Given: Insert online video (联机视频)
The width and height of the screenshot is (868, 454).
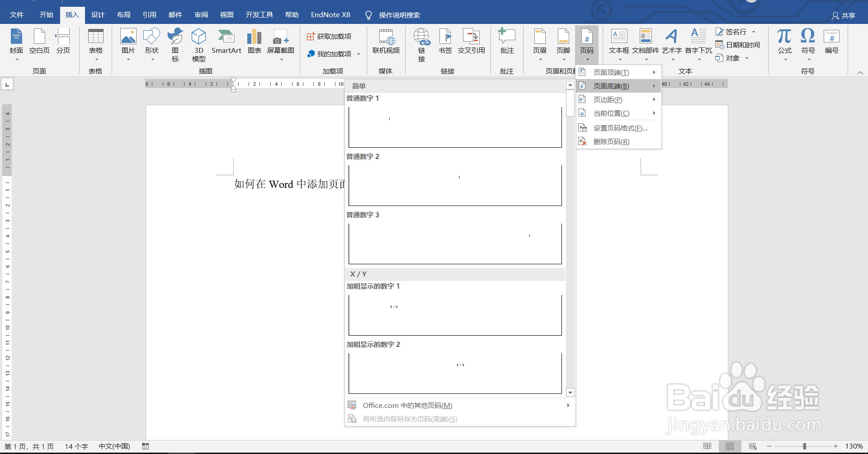Looking at the screenshot, I should pos(386,42).
